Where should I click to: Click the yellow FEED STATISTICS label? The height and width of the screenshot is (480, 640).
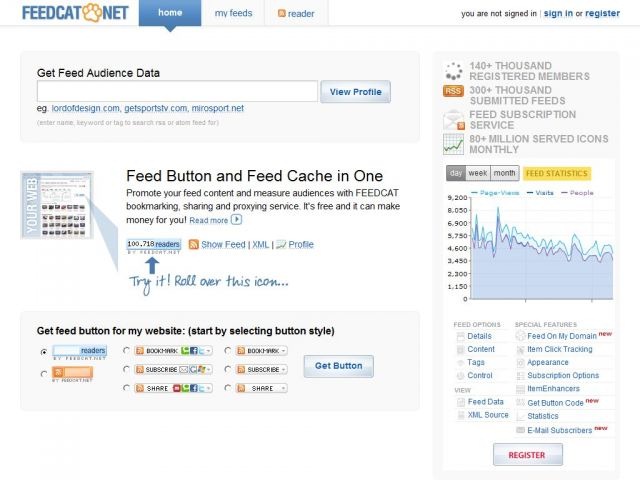[x=557, y=173]
